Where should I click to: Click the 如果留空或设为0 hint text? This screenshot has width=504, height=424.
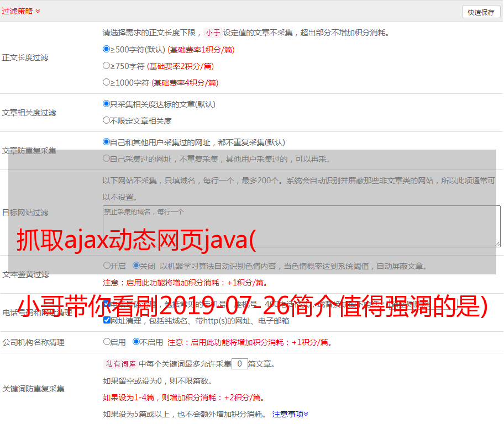(158, 381)
